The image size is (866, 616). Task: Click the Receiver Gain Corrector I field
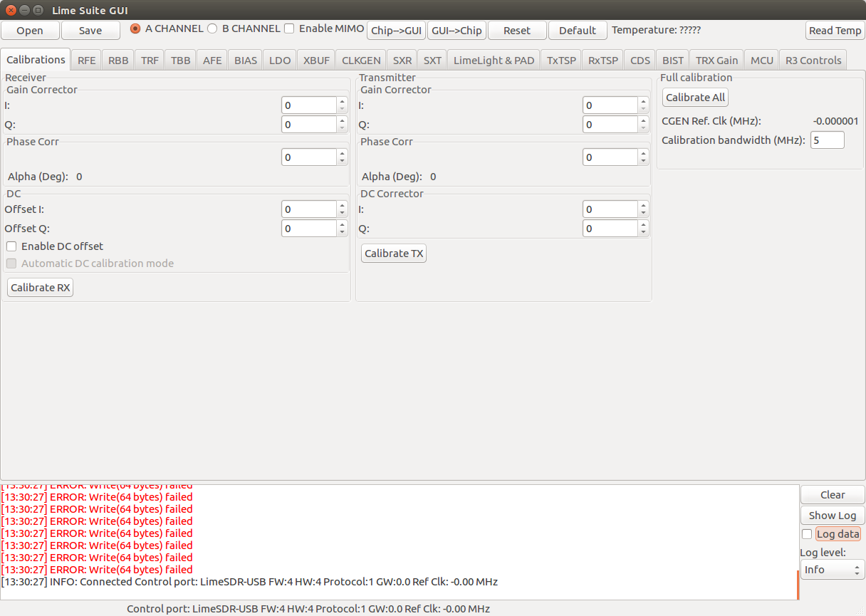[309, 105]
